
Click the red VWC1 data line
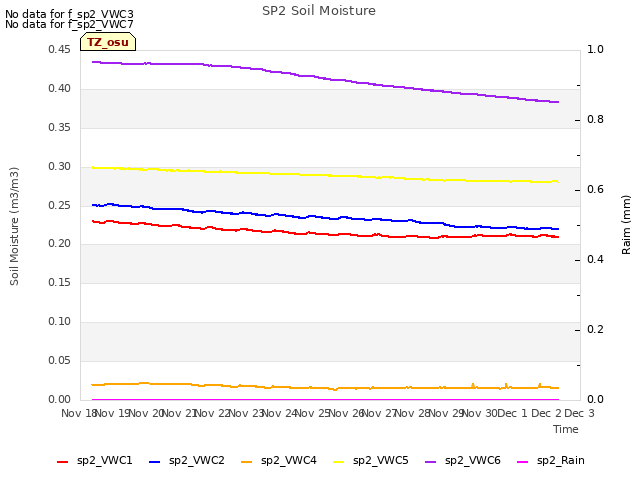[327, 234]
